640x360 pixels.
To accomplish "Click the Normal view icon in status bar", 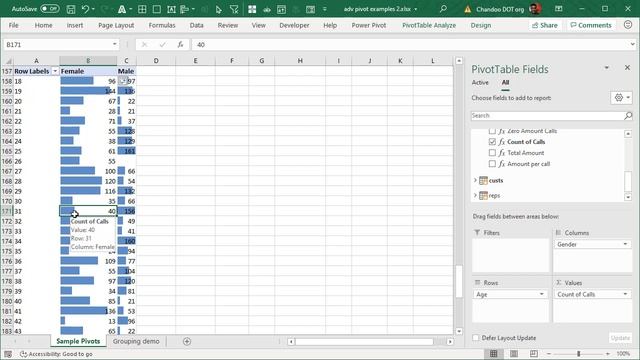I will [493, 353].
